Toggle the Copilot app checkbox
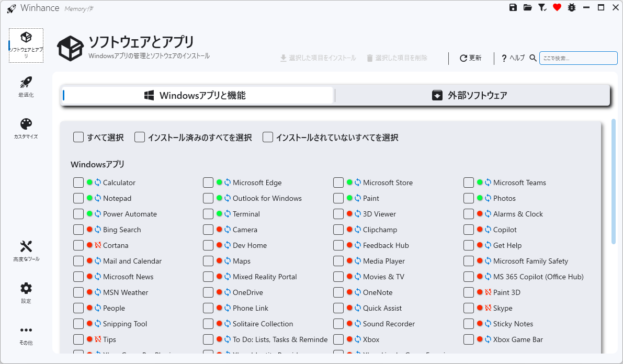The width and height of the screenshot is (623, 364). coord(469,230)
